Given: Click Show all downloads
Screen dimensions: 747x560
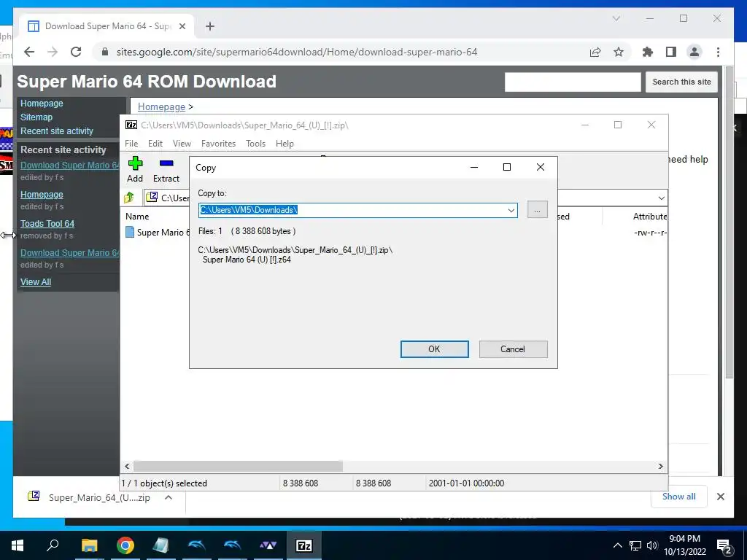Looking at the screenshot, I should (678, 497).
